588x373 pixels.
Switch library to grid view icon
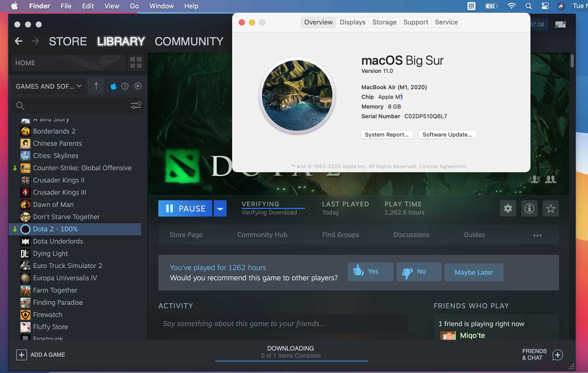click(136, 63)
